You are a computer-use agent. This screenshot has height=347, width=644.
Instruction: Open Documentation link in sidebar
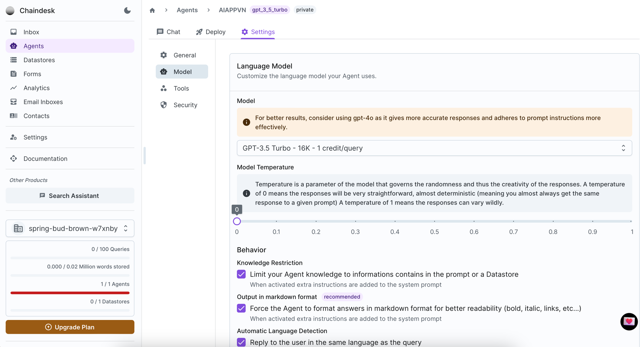click(70, 159)
